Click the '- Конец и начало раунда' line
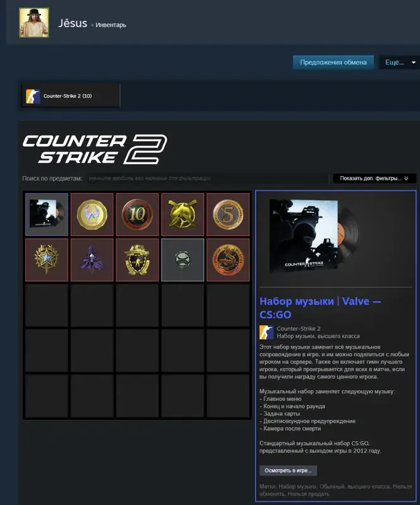 click(x=292, y=406)
